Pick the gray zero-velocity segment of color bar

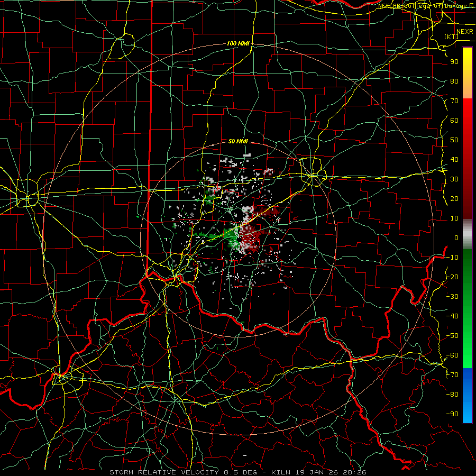(x=467, y=234)
